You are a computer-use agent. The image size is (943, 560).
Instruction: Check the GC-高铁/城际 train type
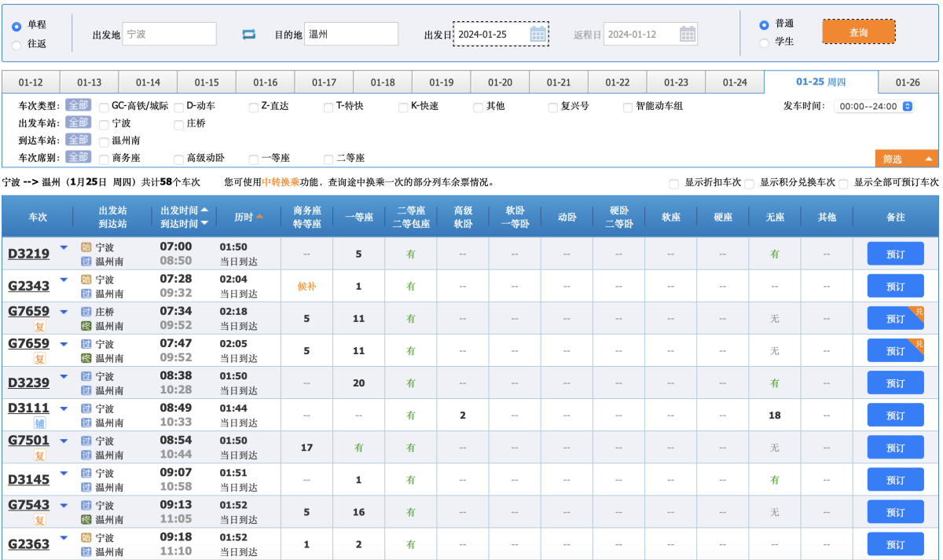[104, 107]
